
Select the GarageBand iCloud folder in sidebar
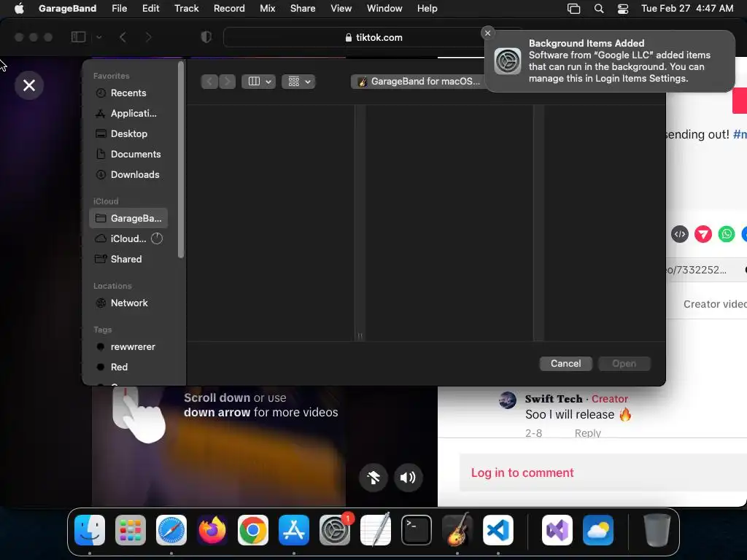pos(128,218)
